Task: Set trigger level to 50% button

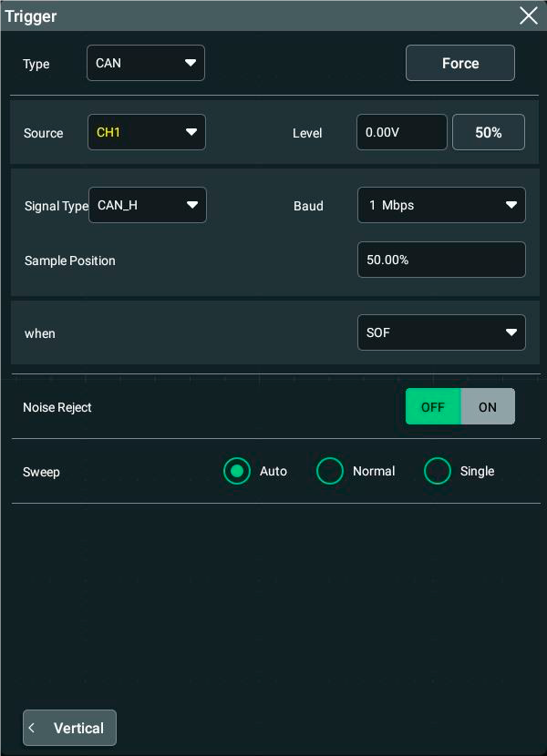Action: point(488,132)
